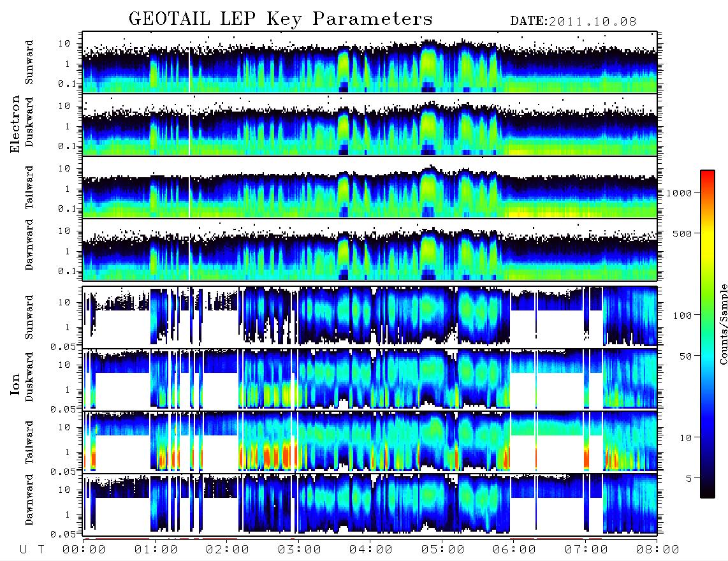The height and width of the screenshot is (561, 728).
Task: Click the colorbar 5 tick label
Action: coord(689,479)
